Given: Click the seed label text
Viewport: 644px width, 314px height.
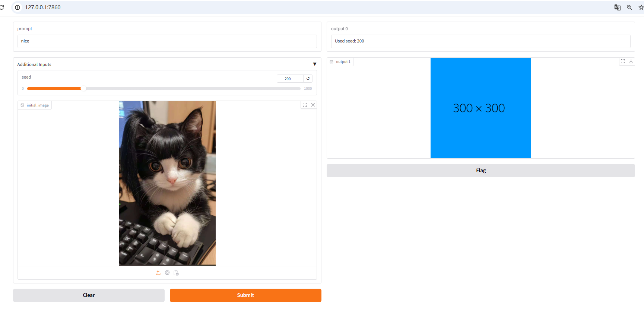Looking at the screenshot, I should coord(26,77).
